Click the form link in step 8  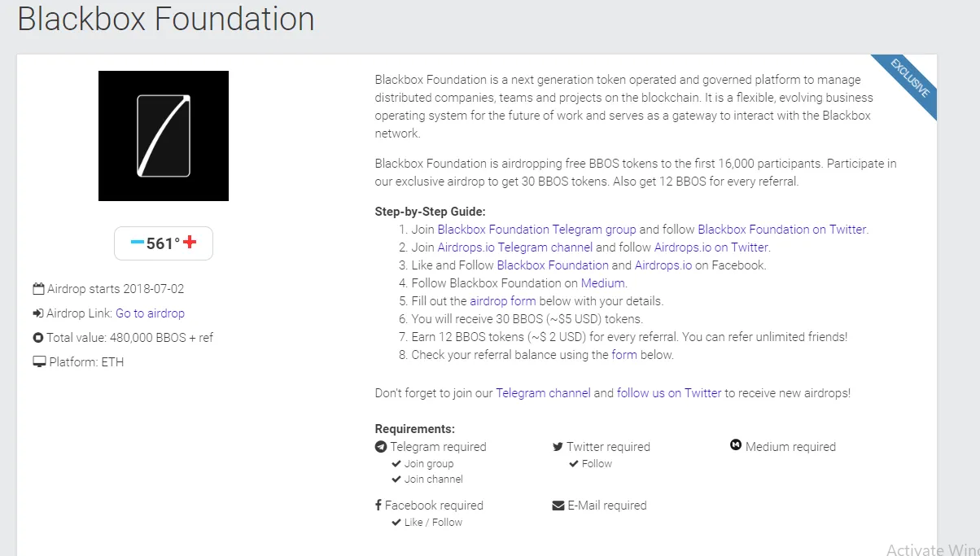point(624,355)
